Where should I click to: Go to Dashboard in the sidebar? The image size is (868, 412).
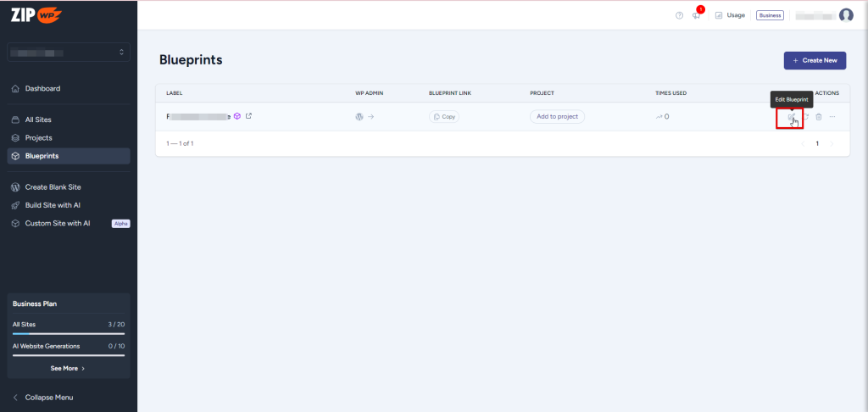coord(42,88)
